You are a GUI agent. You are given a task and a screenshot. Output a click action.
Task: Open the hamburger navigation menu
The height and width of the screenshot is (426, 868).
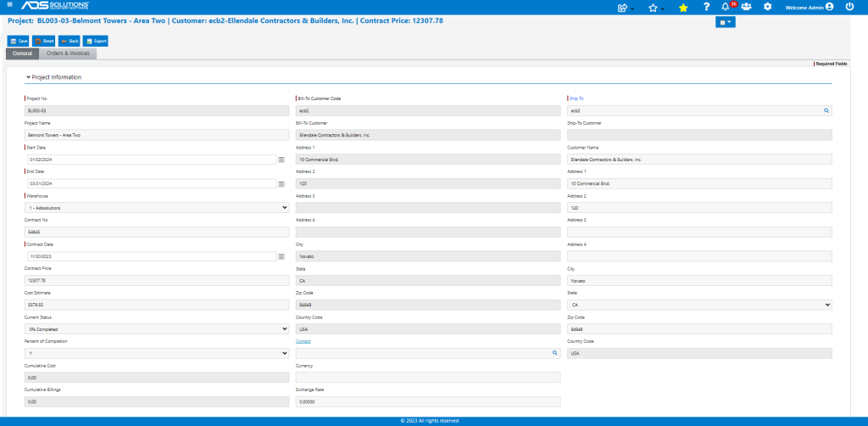tap(9, 4)
